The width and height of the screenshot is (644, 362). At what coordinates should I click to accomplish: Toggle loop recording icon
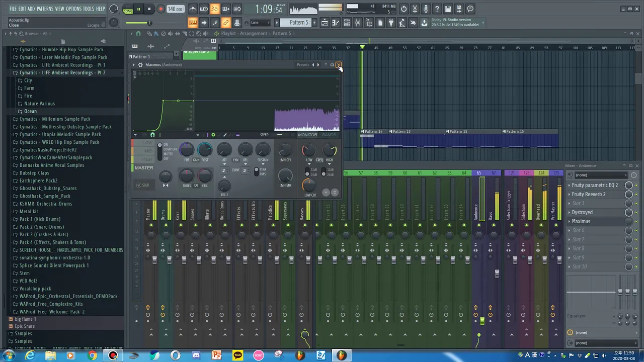[x=237, y=9]
